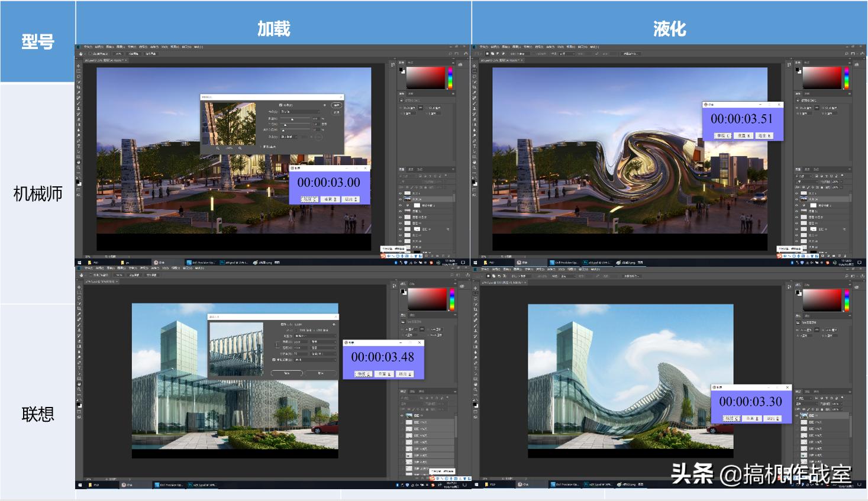The height and width of the screenshot is (501, 868).
Task: Click the hue spectrum bar in top-right color panel
Action: [846, 78]
